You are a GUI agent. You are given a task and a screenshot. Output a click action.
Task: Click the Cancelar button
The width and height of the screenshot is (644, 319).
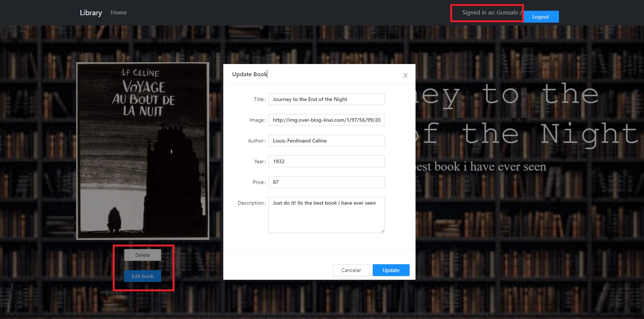click(351, 270)
